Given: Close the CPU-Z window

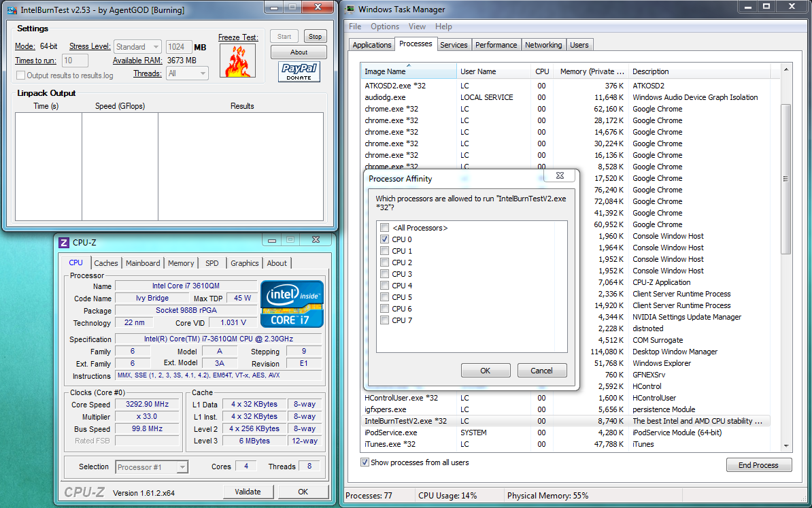Looking at the screenshot, I should [316, 239].
